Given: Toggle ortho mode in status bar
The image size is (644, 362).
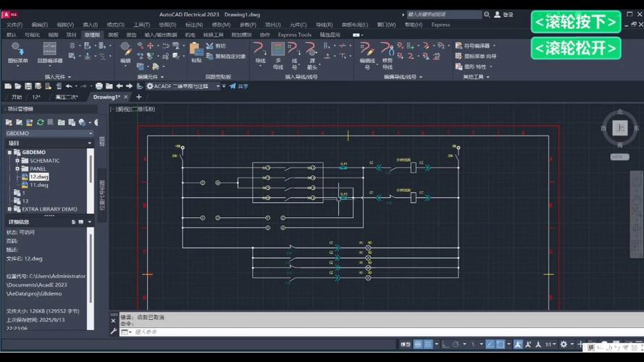Looking at the screenshot, I should (x=446, y=345).
